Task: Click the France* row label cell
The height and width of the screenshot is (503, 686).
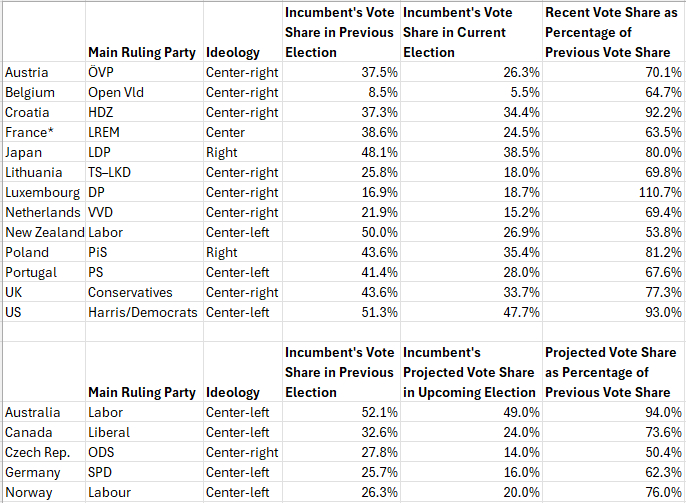Action: (x=44, y=132)
